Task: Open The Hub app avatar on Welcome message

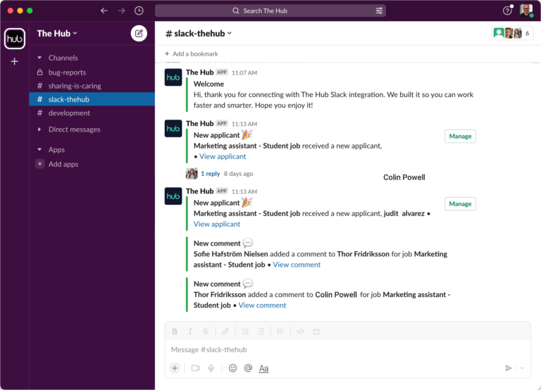Action: pyautogui.click(x=173, y=77)
